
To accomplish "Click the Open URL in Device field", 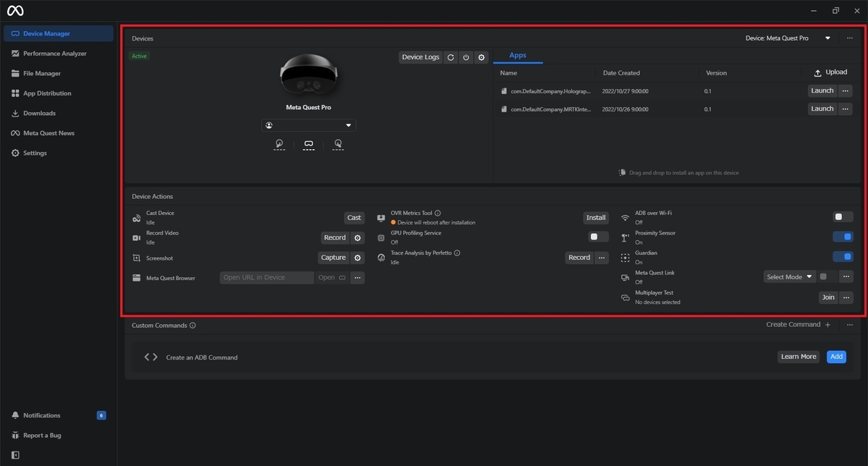I will tap(267, 278).
